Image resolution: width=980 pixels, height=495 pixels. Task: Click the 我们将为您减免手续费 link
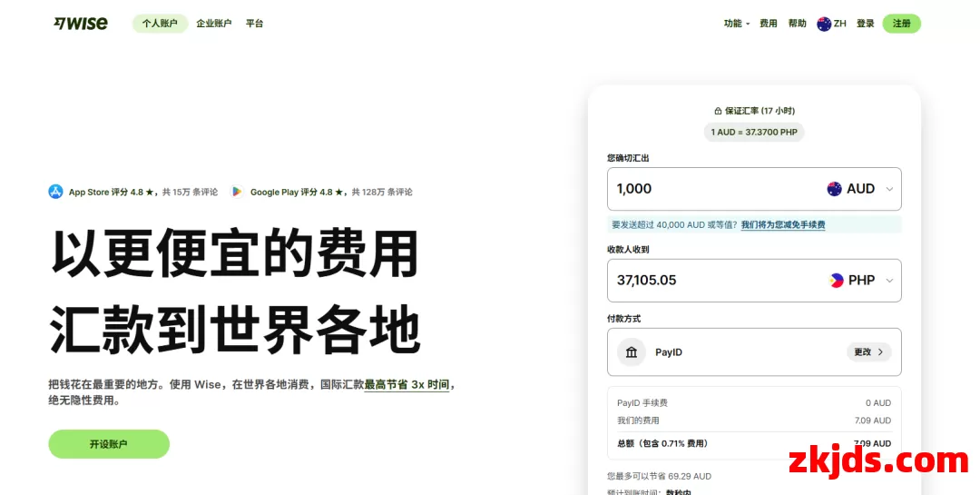[783, 224]
